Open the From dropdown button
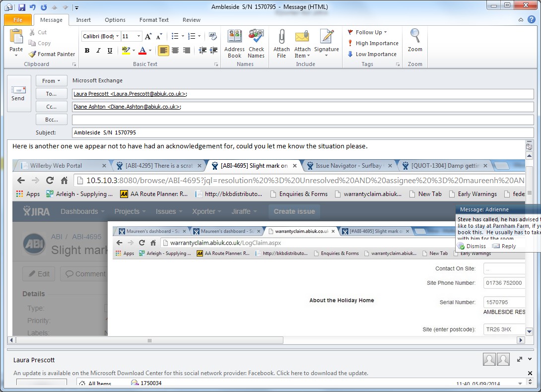This screenshot has width=541, height=392. 51,80
